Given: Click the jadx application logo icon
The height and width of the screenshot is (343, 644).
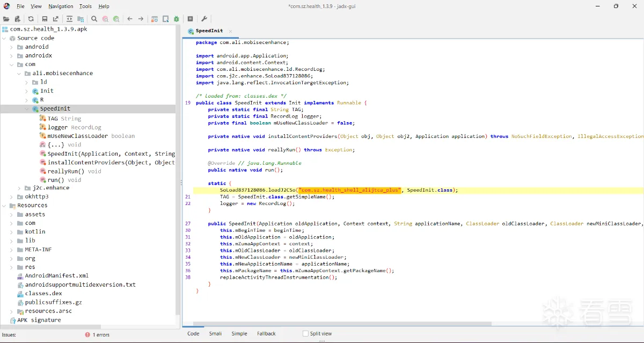Looking at the screenshot, I should (6, 6).
